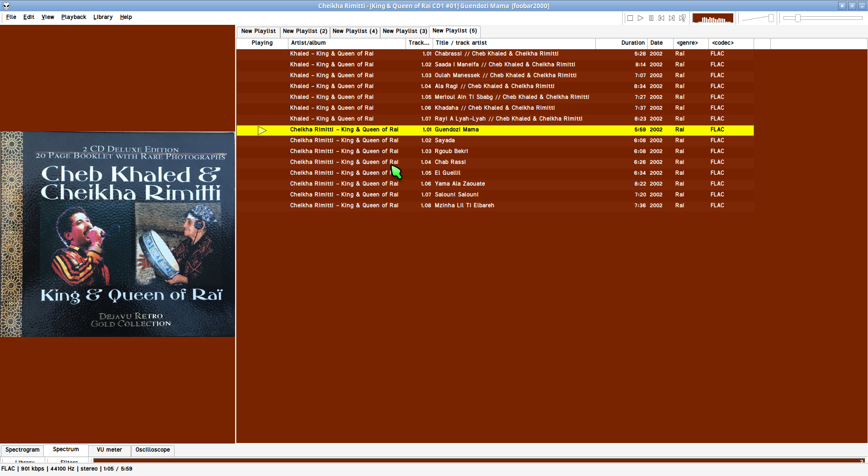This screenshot has height=476, width=868.
Task: Switch to the New Playlist (4) tab
Action: [x=355, y=31]
